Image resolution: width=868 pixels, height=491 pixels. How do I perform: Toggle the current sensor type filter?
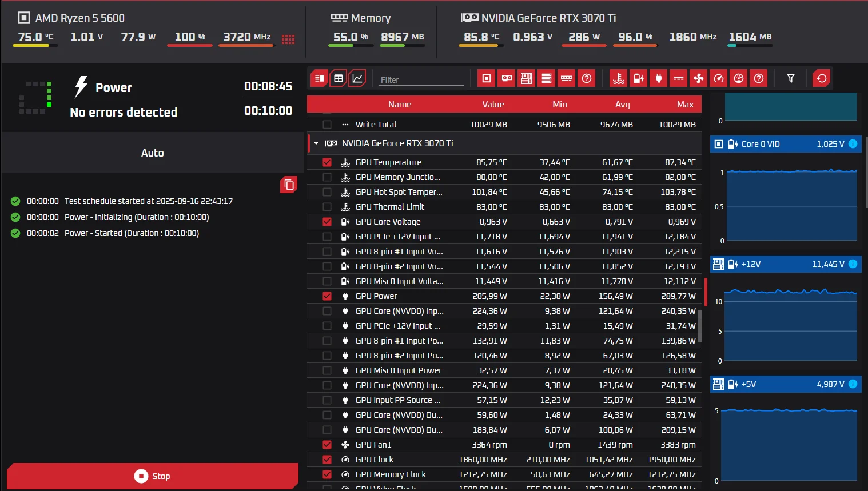679,78
